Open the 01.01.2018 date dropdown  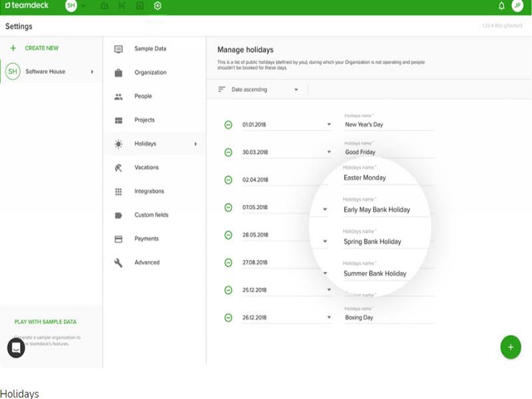(x=329, y=124)
